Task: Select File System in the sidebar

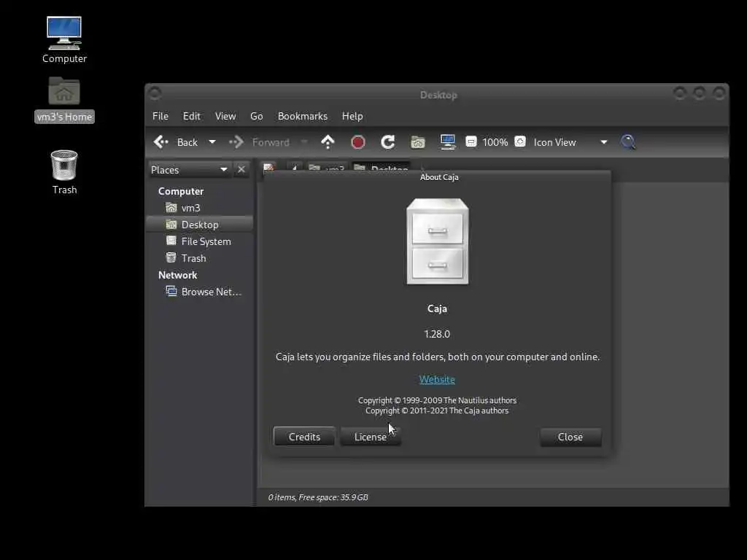Action: (200, 241)
